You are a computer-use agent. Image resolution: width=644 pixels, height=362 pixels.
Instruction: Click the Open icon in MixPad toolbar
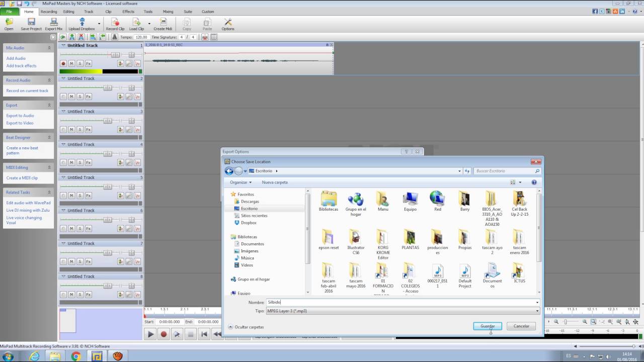[x=9, y=24]
